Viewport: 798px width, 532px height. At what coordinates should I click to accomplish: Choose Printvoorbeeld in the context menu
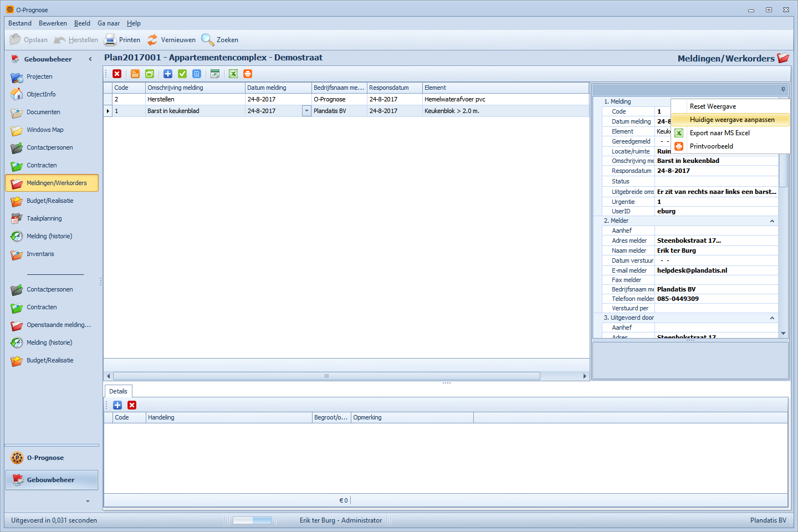click(x=730, y=146)
